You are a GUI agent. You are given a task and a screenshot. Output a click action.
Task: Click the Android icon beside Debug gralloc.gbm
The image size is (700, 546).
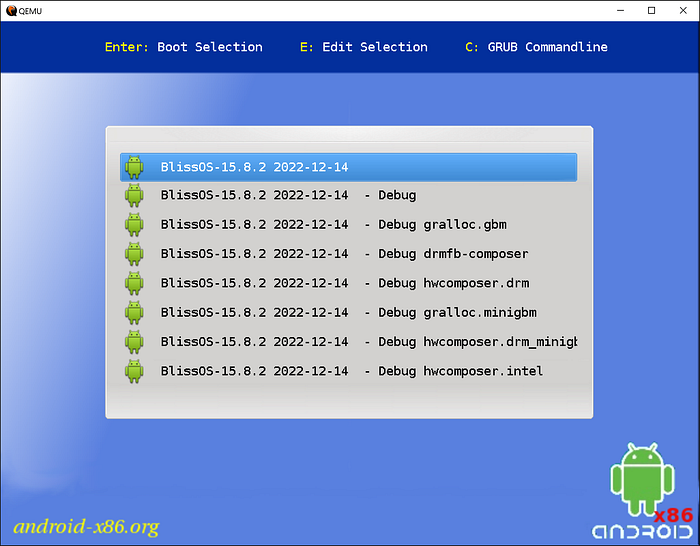click(x=134, y=225)
